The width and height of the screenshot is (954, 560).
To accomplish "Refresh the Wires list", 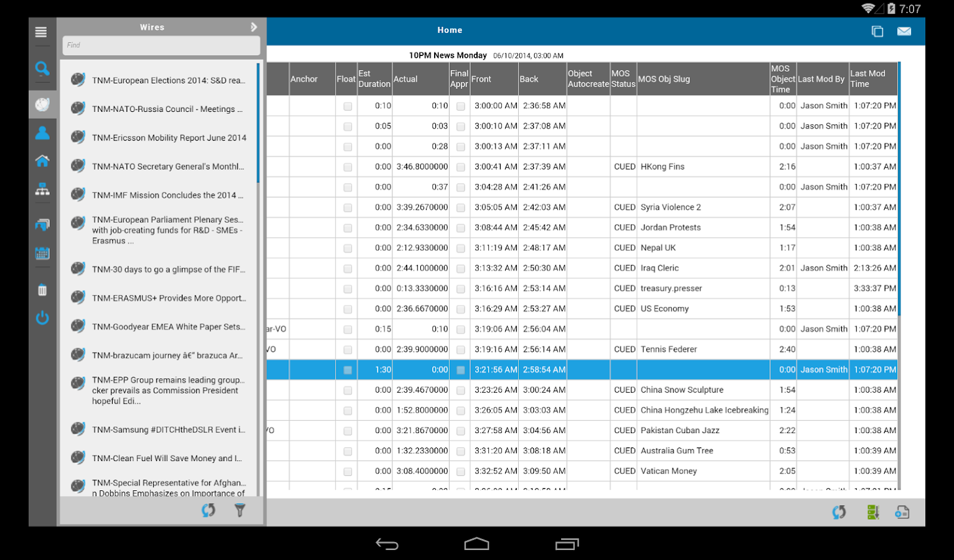I will [x=209, y=510].
